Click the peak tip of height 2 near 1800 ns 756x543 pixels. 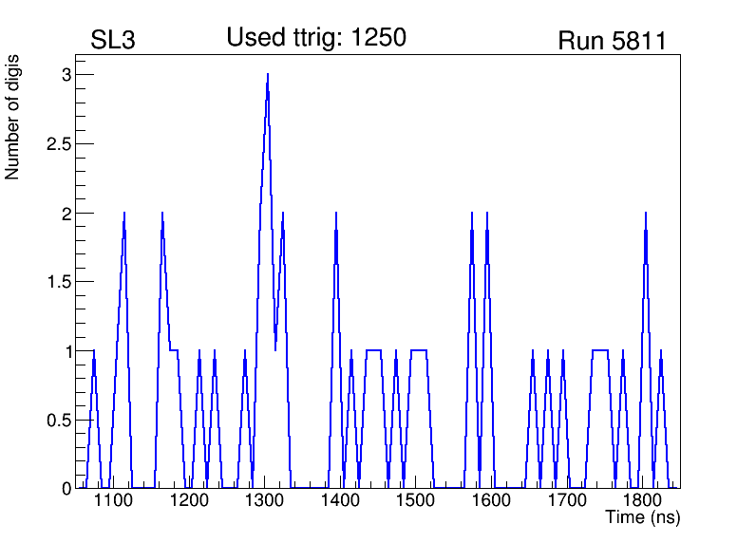click(646, 214)
